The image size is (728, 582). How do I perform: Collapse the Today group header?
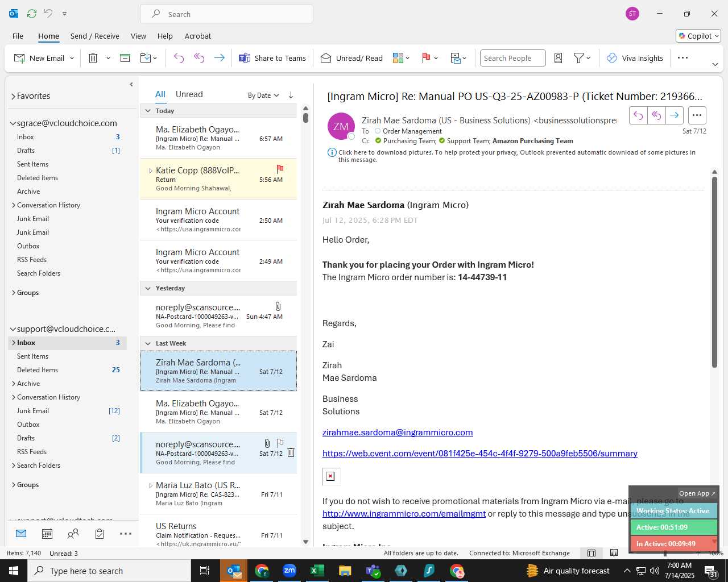148,111
